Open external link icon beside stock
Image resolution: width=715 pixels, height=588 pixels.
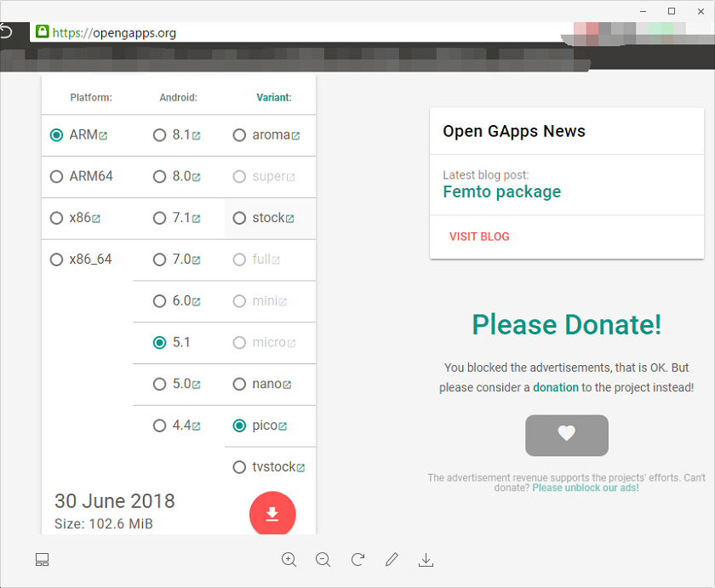(x=290, y=219)
